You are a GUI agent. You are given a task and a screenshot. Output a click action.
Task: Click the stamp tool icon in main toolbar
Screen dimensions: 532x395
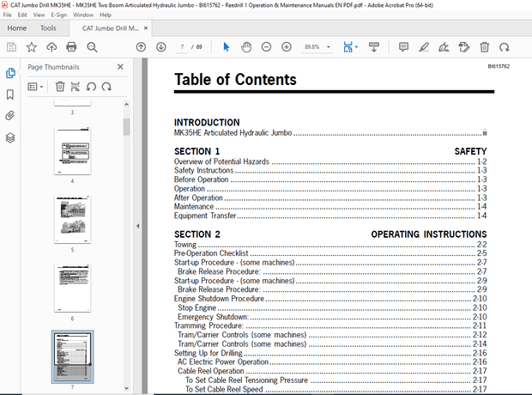464,47
